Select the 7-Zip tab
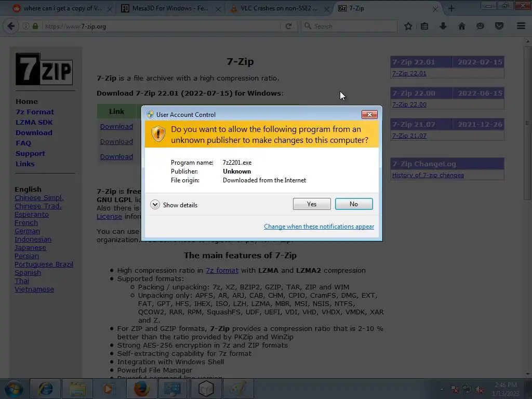 pyautogui.click(x=387, y=8)
